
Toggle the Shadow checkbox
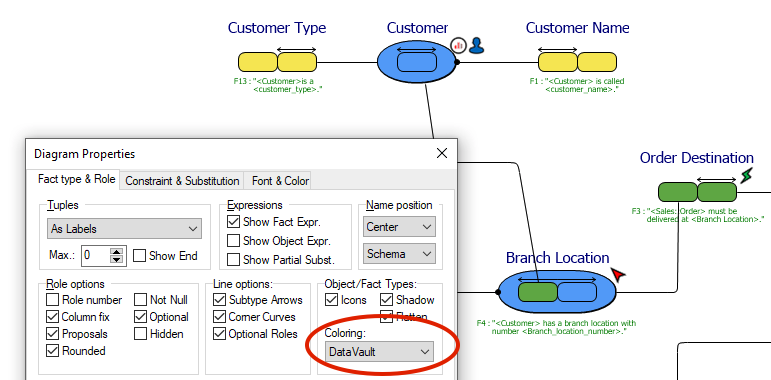coord(386,299)
